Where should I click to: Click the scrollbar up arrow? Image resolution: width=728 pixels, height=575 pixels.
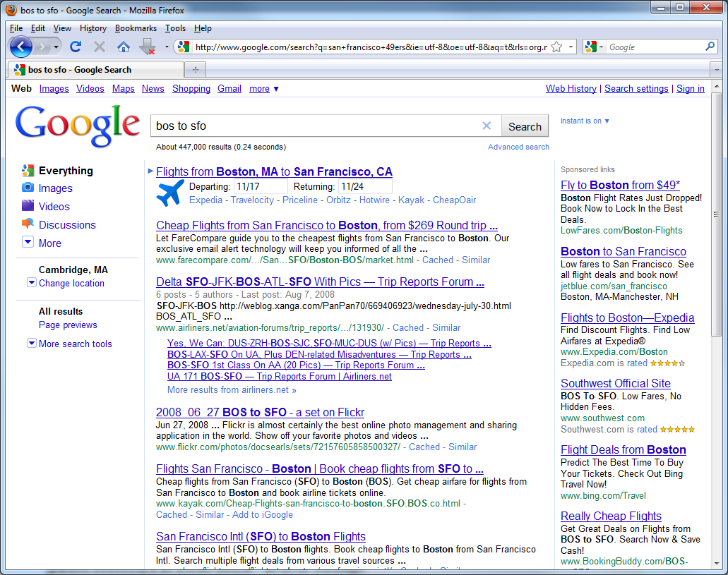coord(717,86)
